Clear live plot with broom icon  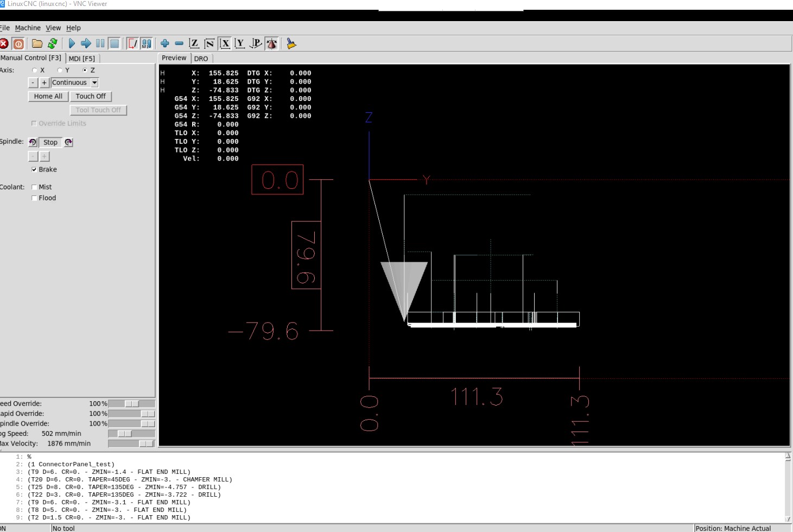pyautogui.click(x=291, y=43)
